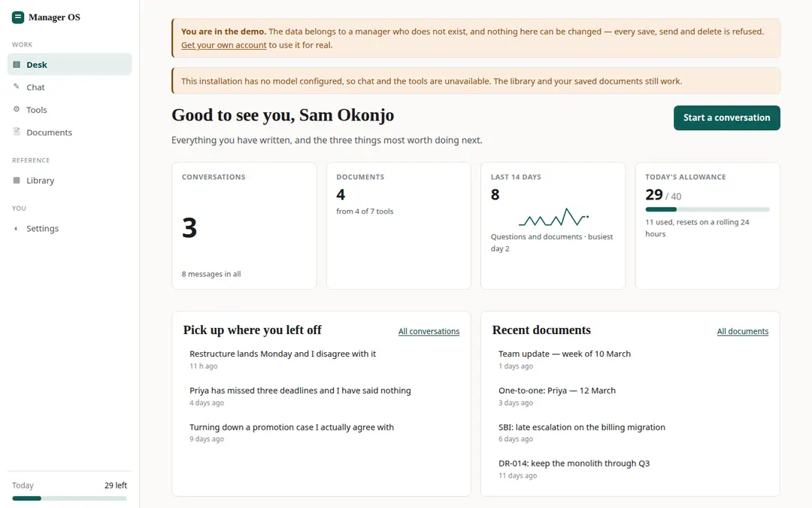Click the '29 left' sidebar label
812x508 pixels.
116,485
